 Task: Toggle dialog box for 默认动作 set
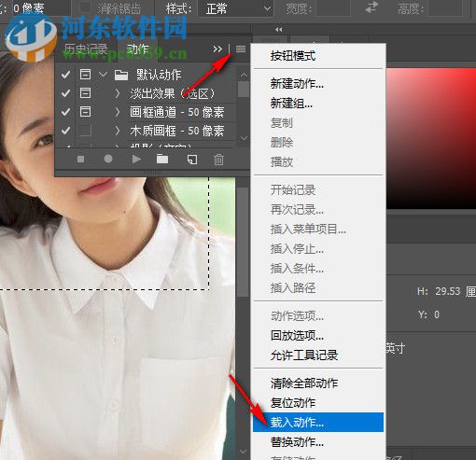coord(85,75)
